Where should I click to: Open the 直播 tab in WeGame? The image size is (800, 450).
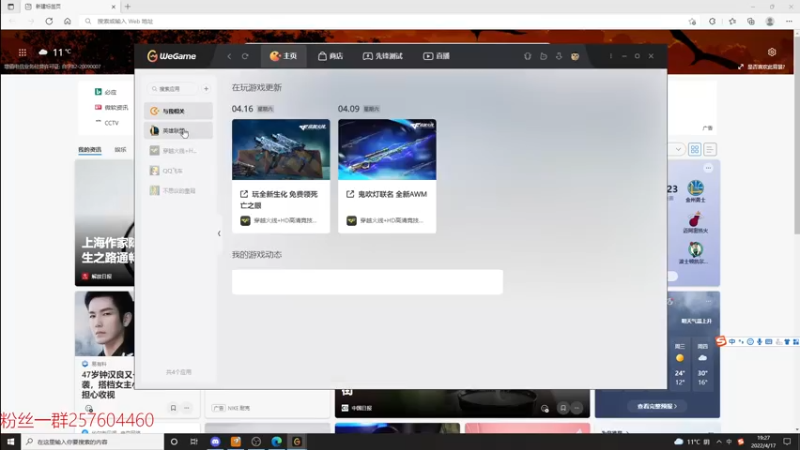[437, 56]
